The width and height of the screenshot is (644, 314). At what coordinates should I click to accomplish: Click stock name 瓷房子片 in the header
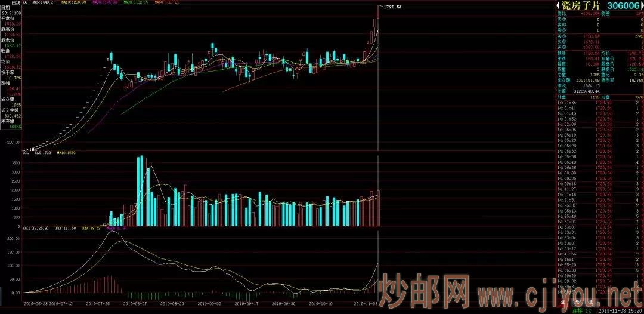point(580,5)
